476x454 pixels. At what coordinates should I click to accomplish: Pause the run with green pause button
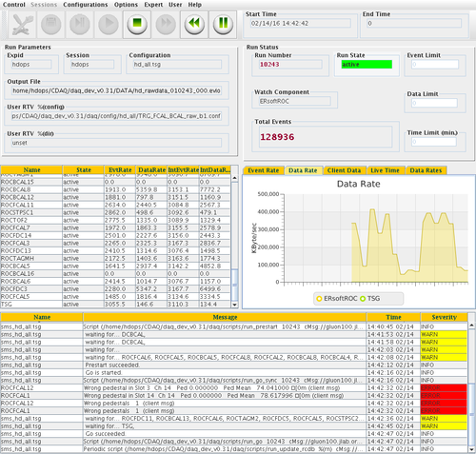(223, 24)
